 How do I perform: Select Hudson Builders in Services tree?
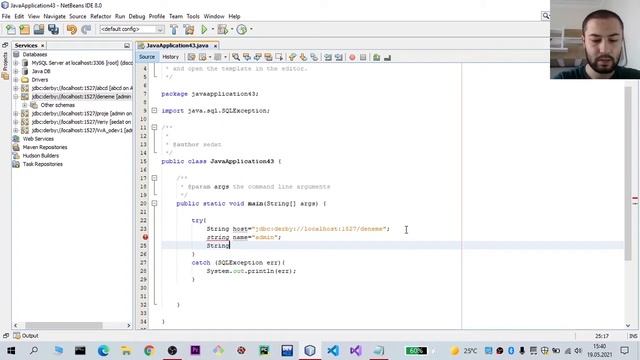tap(41, 156)
